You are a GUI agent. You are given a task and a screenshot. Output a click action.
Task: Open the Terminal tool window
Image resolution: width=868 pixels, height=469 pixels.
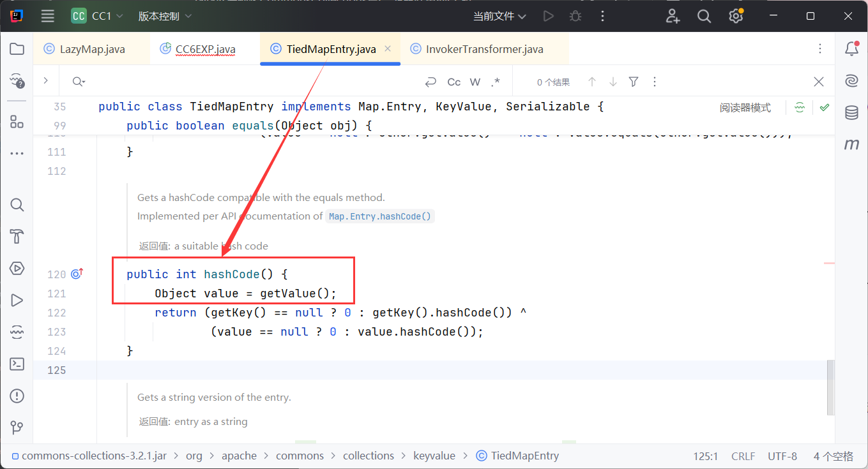point(17,364)
